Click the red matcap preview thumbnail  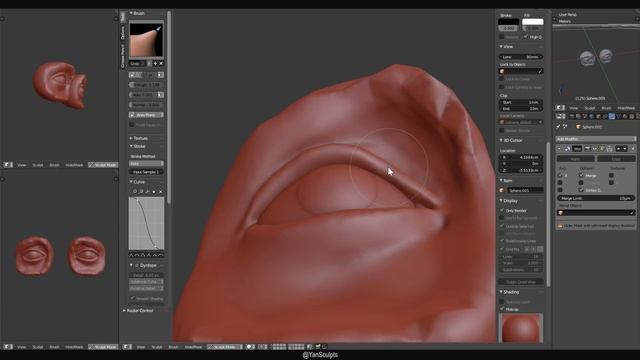click(521, 328)
